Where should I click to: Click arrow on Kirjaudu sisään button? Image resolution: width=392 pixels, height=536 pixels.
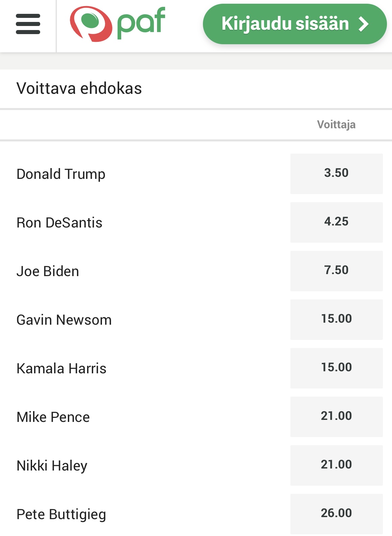363,24
